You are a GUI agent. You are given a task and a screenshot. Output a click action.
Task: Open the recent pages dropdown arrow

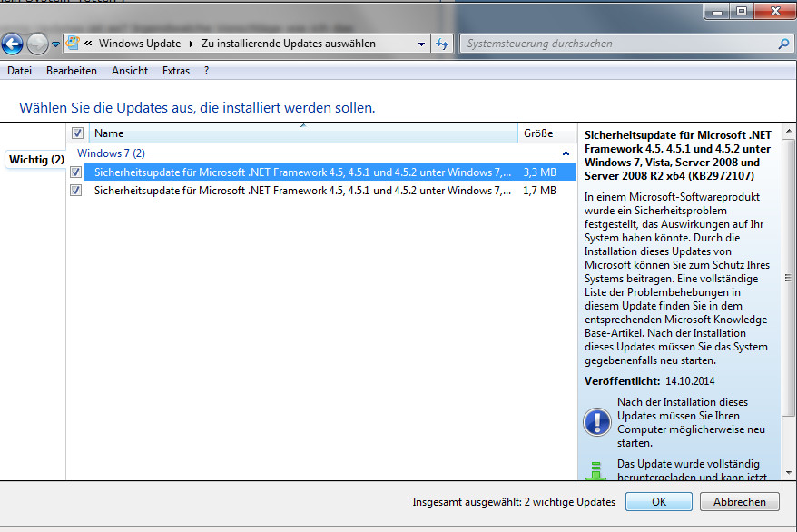click(55, 44)
